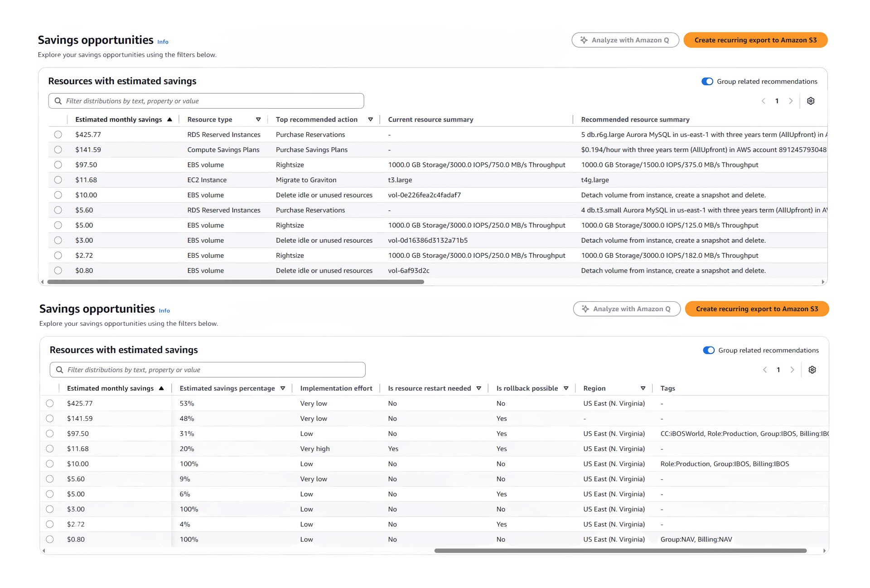This screenshot has width=870, height=588.
Task: Click search magnifier icon in lower filter box
Action: pyautogui.click(x=59, y=370)
